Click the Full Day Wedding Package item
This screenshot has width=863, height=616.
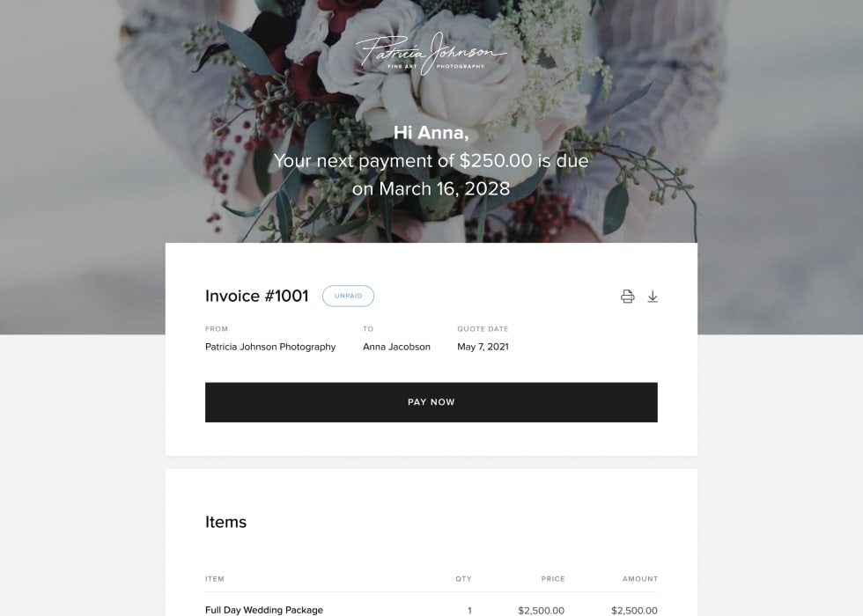point(263,609)
